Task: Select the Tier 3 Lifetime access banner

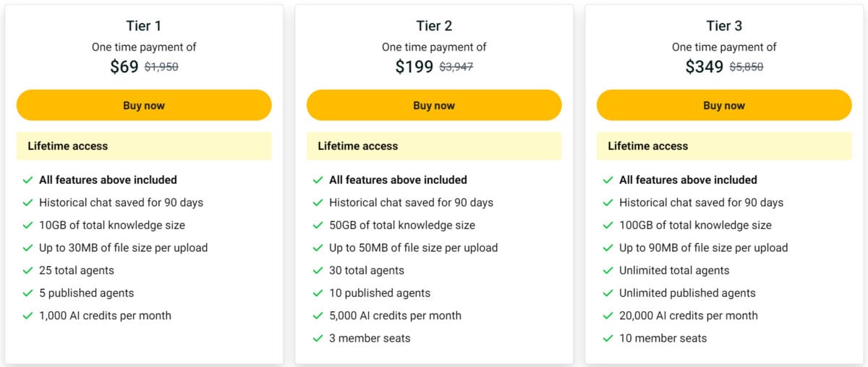Action: click(724, 145)
